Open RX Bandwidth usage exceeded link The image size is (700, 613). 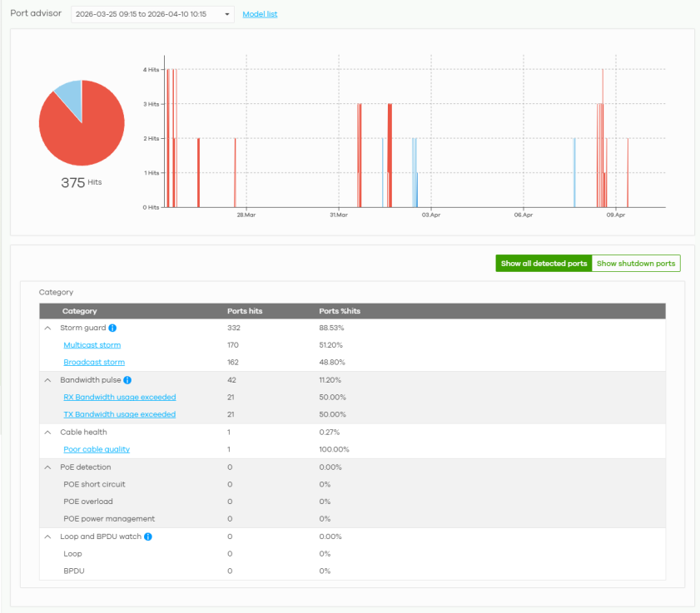coord(120,397)
